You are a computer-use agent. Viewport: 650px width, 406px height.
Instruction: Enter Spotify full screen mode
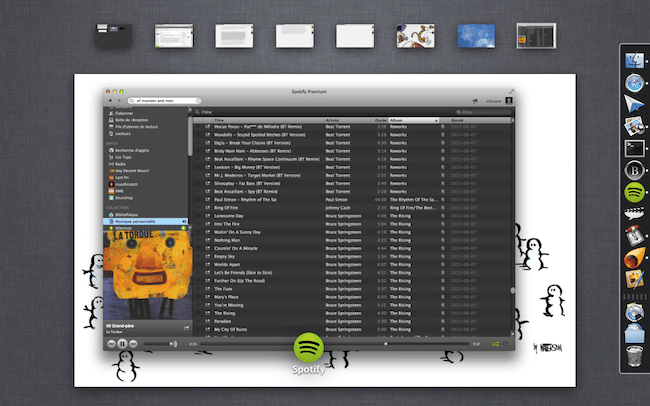[x=511, y=91]
